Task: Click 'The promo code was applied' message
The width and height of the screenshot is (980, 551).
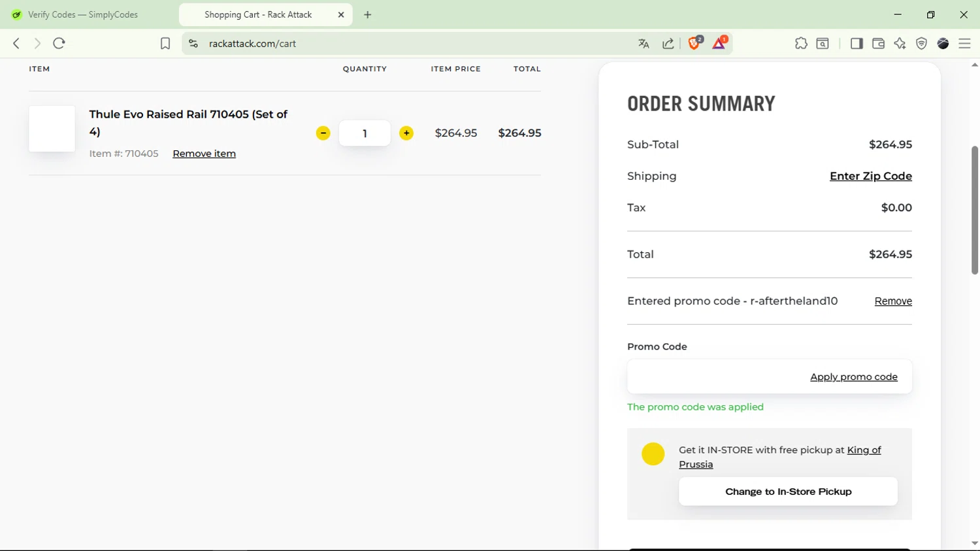Action: click(695, 407)
